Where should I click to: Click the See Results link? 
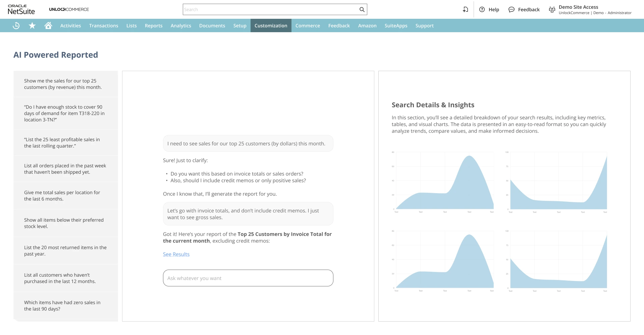176,255
